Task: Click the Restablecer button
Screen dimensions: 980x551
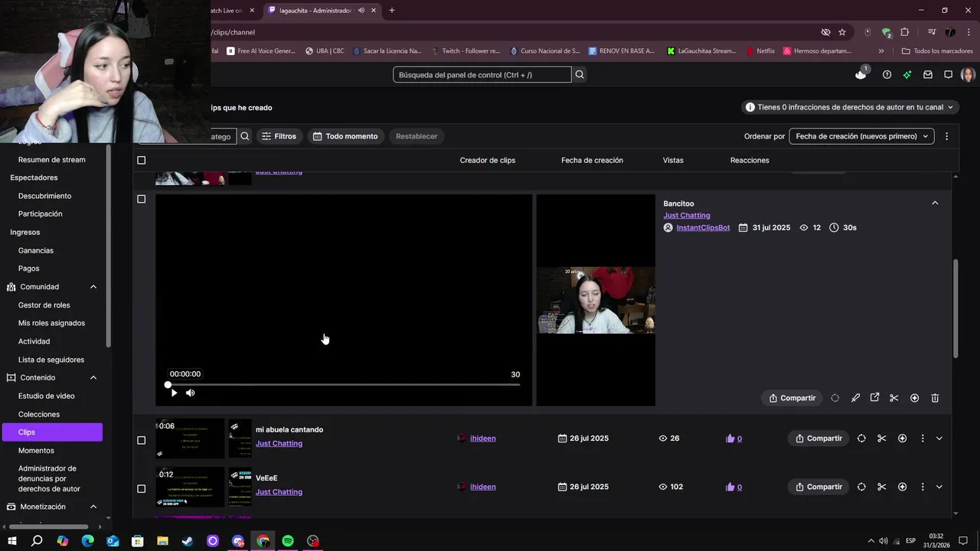Action: click(x=416, y=136)
